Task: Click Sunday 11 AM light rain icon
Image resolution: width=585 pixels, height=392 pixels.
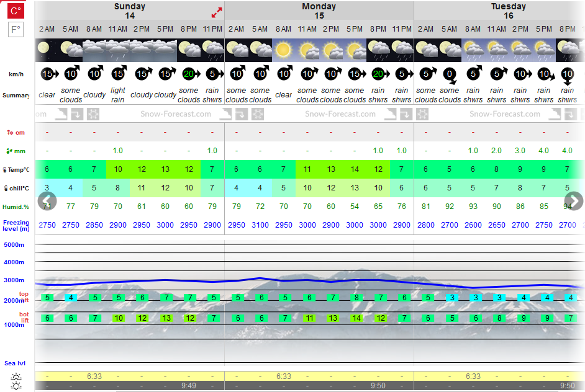Action: (118, 50)
